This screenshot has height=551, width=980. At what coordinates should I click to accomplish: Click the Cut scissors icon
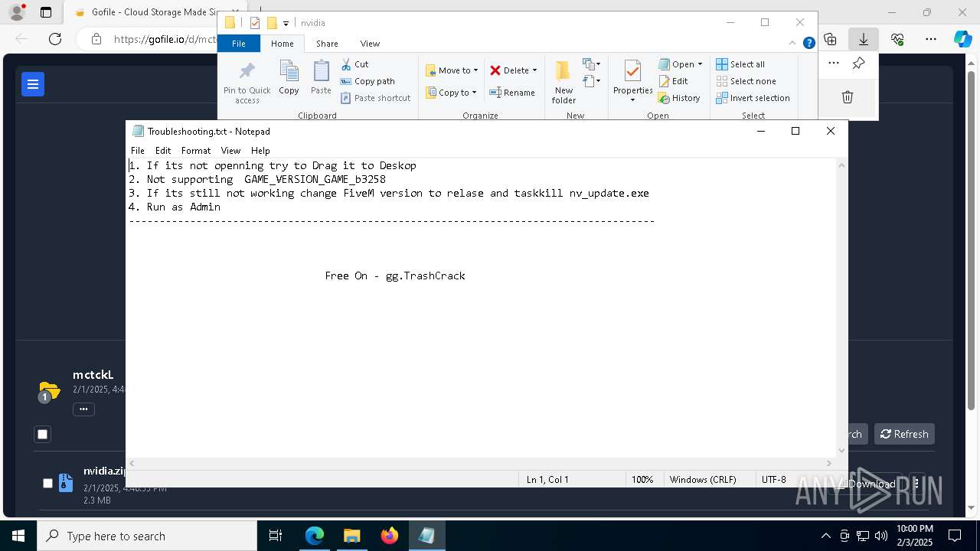pos(346,64)
